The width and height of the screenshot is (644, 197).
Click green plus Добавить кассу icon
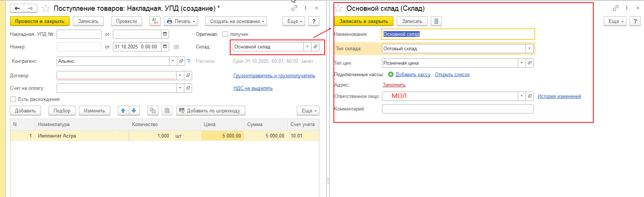tap(391, 74)
